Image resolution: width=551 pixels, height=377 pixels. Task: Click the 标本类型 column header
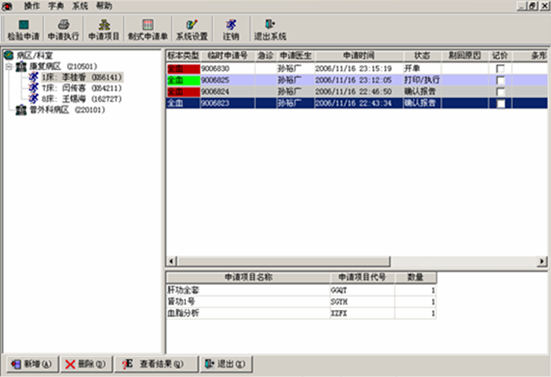(183, 56)
